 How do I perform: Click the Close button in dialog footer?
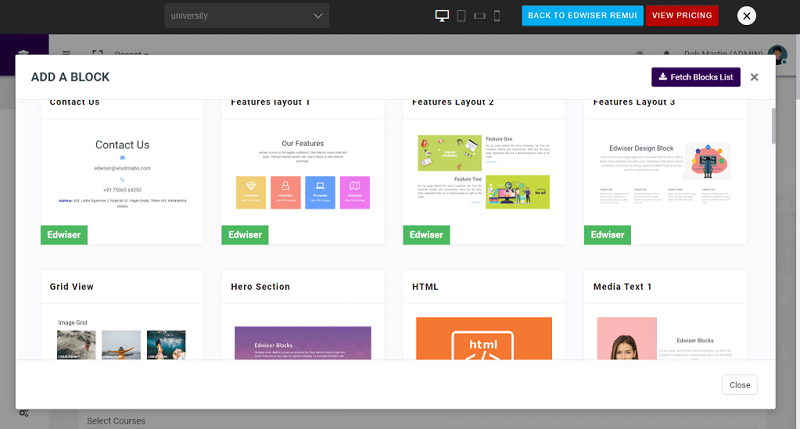[x=739, y=385]
